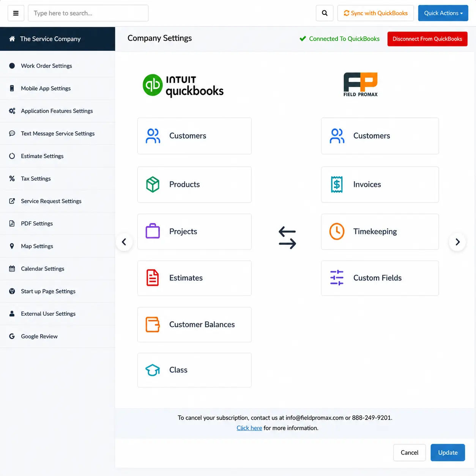Click the Calendar Settings calendar icon
The image size is (476, 476).
pos(12,269)
